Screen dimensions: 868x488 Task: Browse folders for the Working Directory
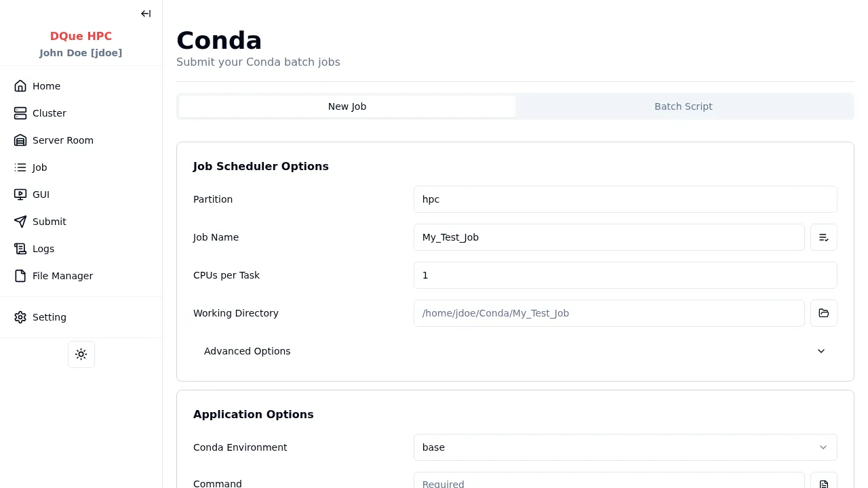[x=823, y=313]
